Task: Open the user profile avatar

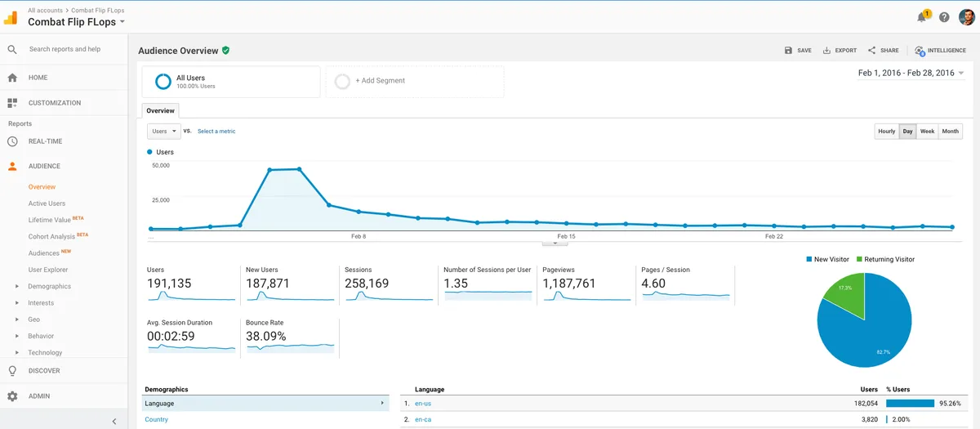Action: coord(967,17)
